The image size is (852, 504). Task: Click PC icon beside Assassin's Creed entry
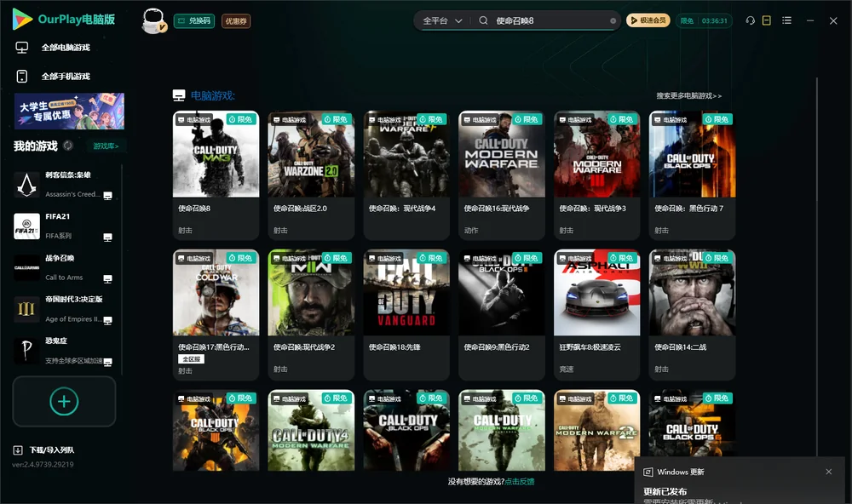pyautogui.click(x=107, y=196)
